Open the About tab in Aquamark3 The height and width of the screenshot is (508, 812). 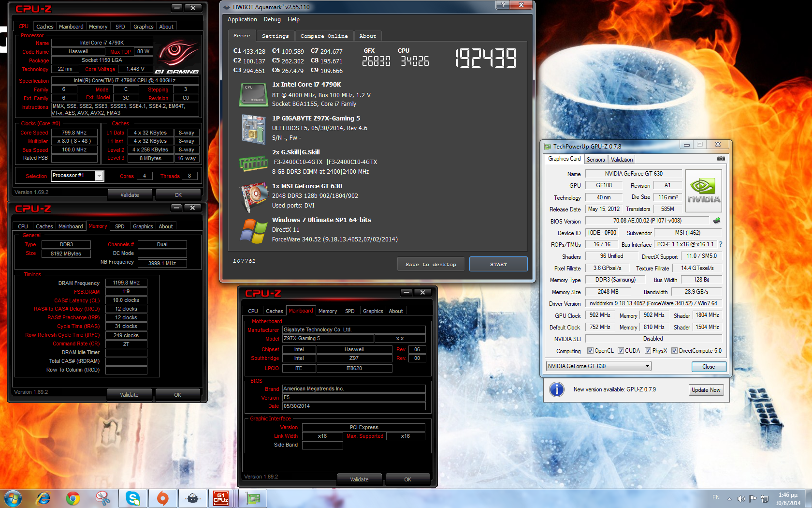[368, 36]
